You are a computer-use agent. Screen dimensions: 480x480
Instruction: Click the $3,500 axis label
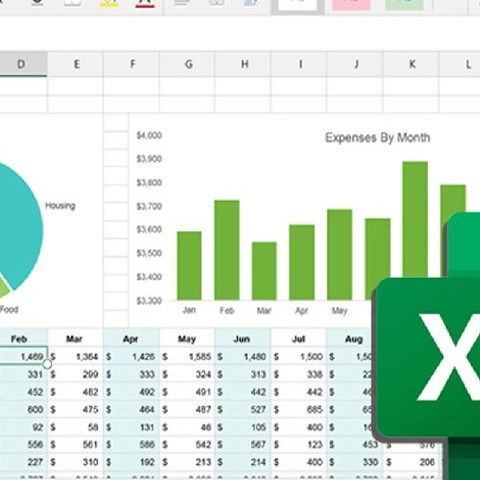(149, 253)
